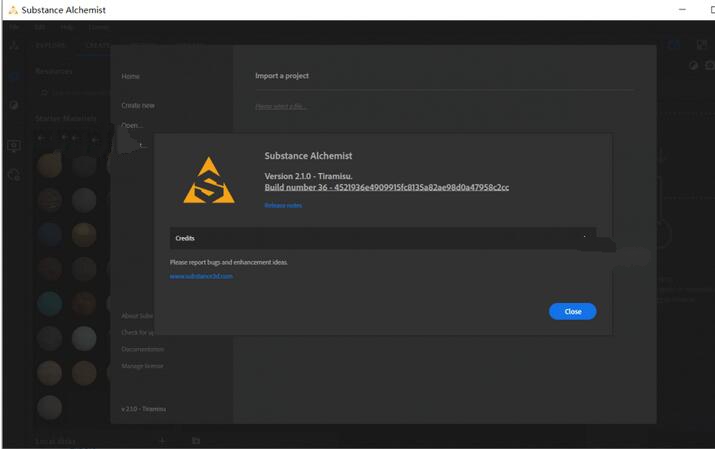715x449 pixels.
Task: Open the Manage license entry
Action: pos(142,366)
